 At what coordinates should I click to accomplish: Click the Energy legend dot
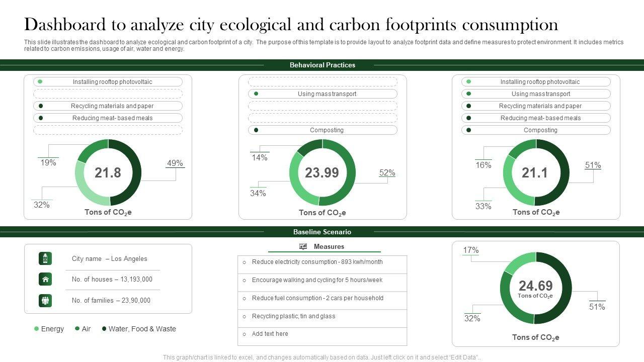tap(36, 329)
